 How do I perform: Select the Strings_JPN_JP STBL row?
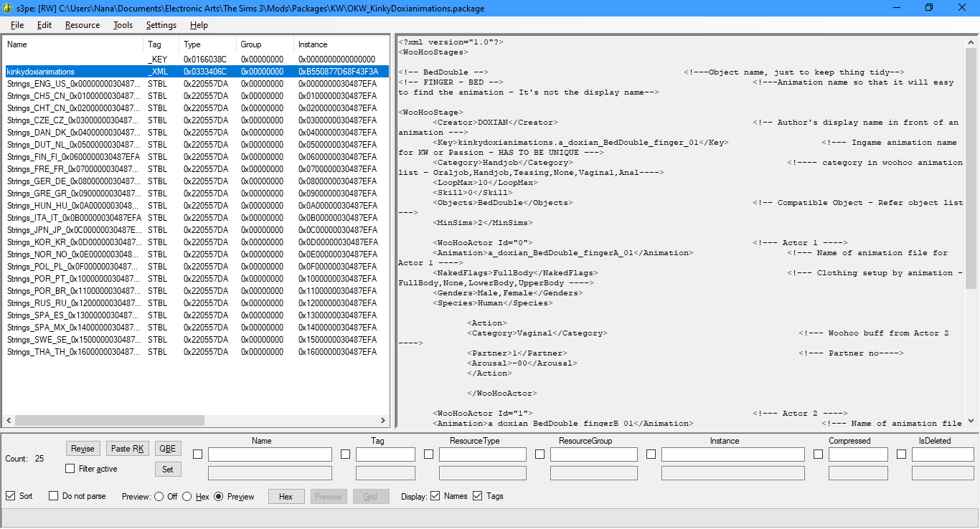197,230
